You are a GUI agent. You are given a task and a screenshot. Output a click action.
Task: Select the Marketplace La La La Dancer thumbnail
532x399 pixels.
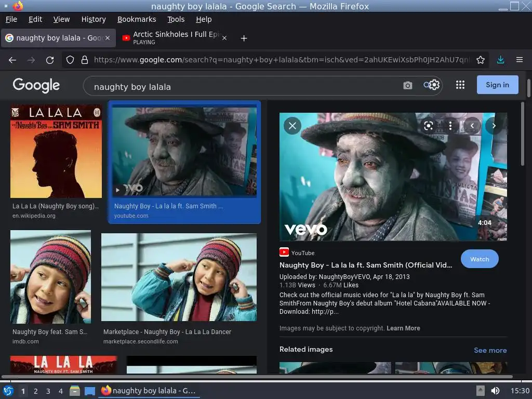[179, 277]
